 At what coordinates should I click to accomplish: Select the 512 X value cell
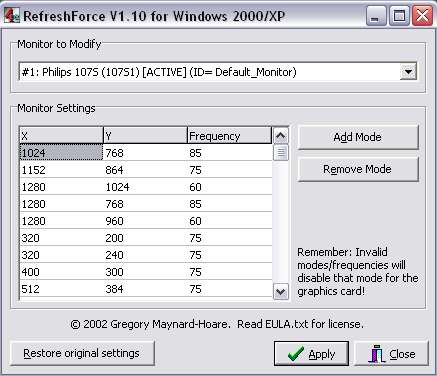click(61, 289)
